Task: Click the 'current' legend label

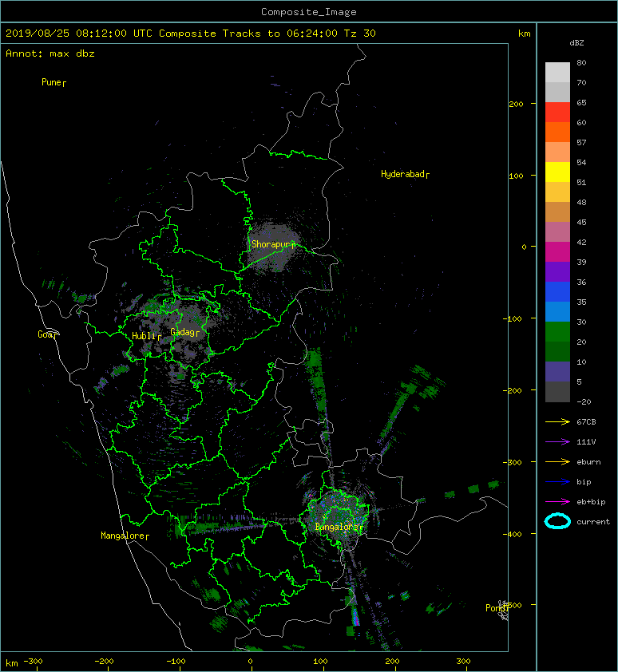Action: (x=593, y=522)
